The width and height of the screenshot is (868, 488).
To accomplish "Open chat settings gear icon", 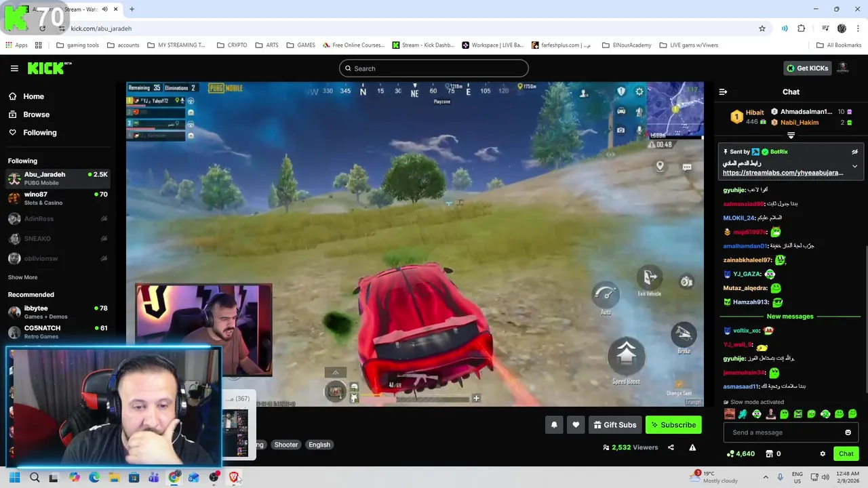I will click(823, 453).
